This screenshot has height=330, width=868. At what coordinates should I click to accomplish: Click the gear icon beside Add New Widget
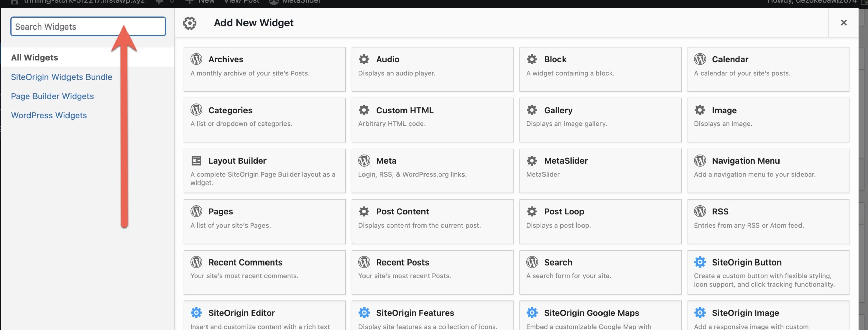click(x=190, y=23)
